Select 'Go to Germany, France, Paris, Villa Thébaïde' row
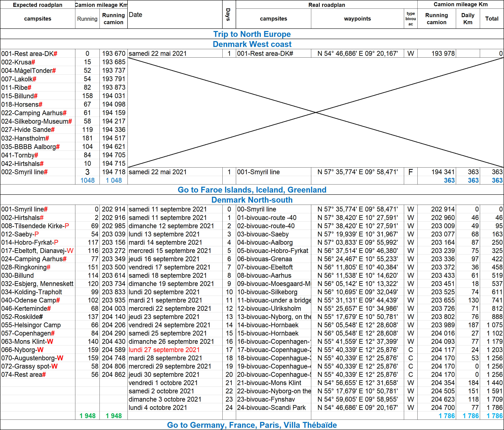This screenshot has width=504, height=430. [x=252, y=425]
